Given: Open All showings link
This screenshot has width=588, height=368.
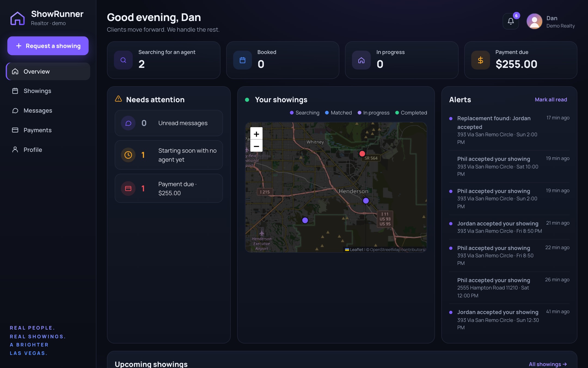Looking at the screenshot, I should (x=548, y=364).
